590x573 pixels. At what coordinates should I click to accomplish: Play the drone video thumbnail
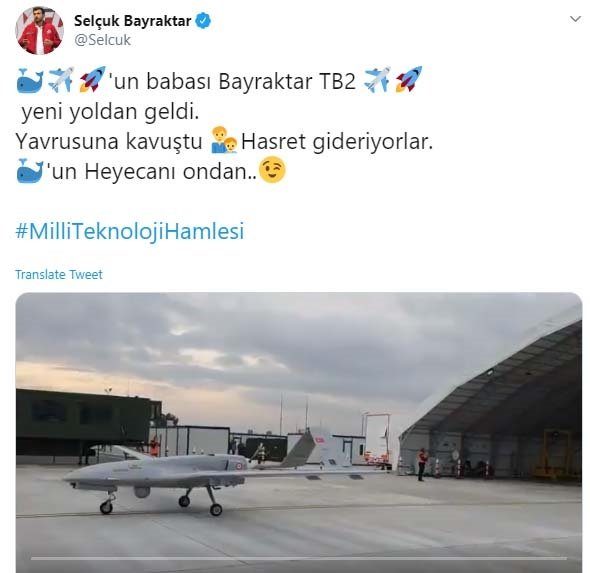tap(299, 433)
